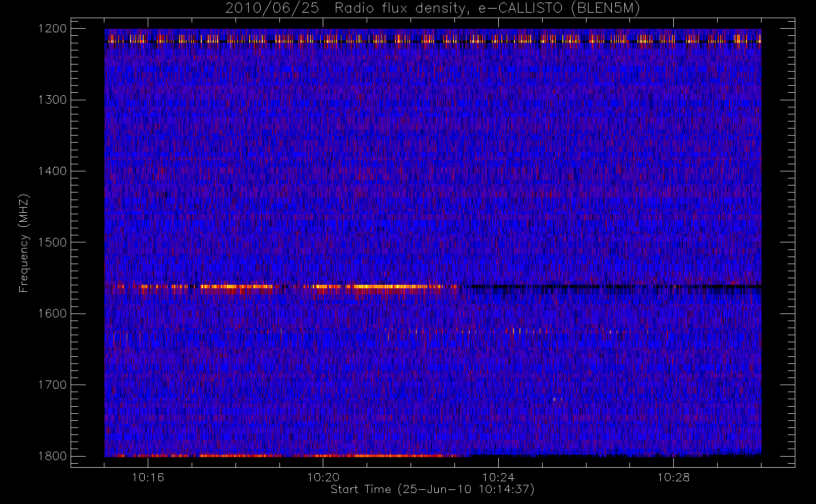Click the 10:28 time tick label

(x=673, y=477)
